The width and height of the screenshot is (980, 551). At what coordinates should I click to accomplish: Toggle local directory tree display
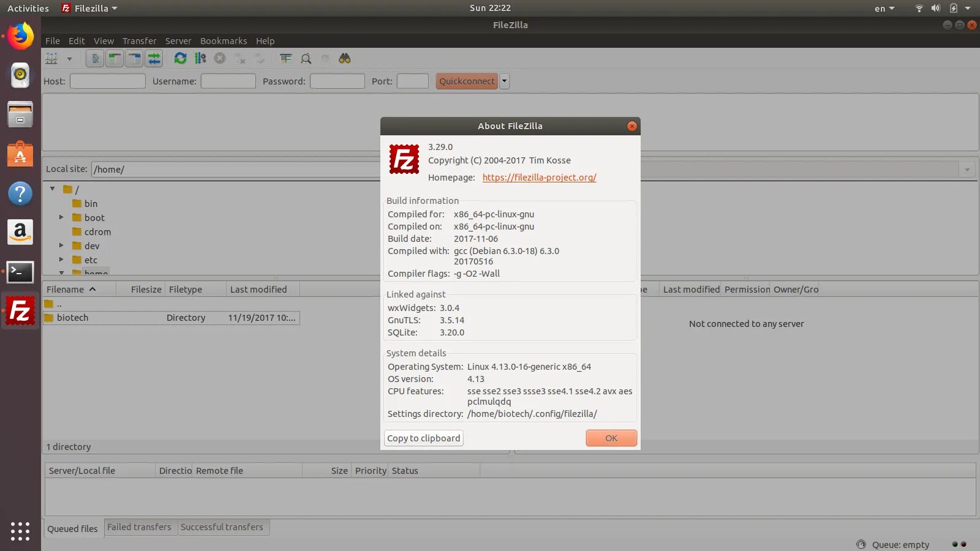115,59
